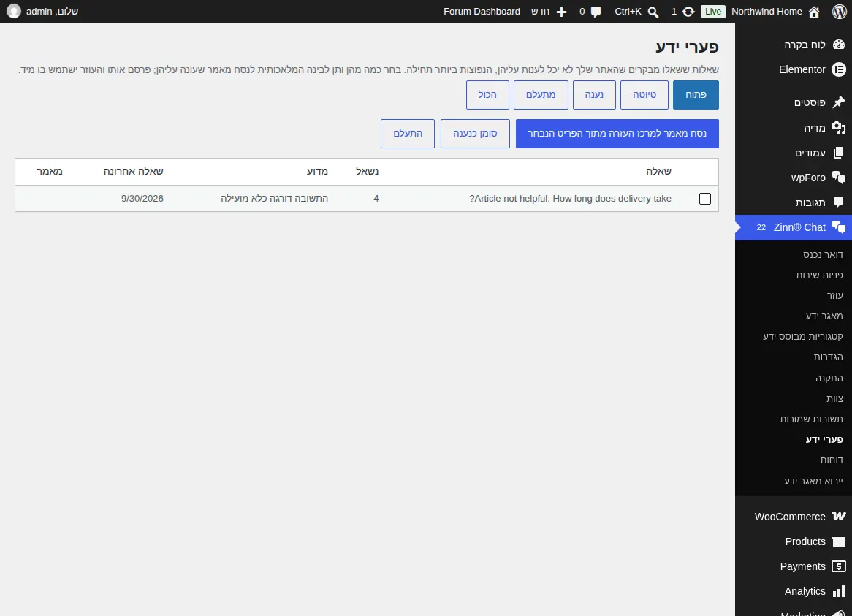Click the התשובה דורגה כלא מועילה reason cell
The height and width of the screenshot is (616, 852).
click(x=275, y=199)
